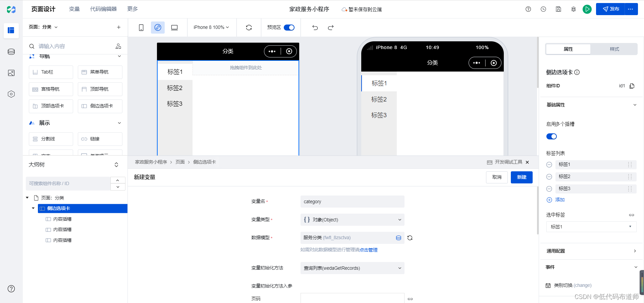Bind variable link for 页码 field
This screenshot has height=303, width=644.
tap(410, 299)
